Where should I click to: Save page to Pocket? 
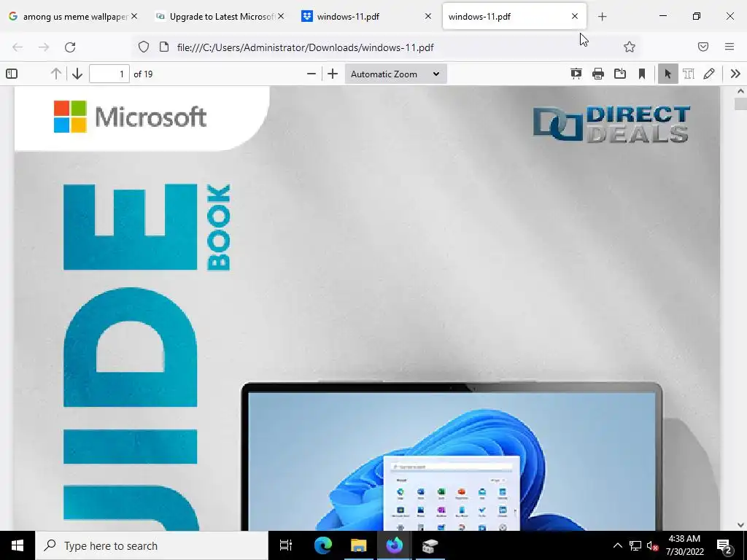click(703, 47)
